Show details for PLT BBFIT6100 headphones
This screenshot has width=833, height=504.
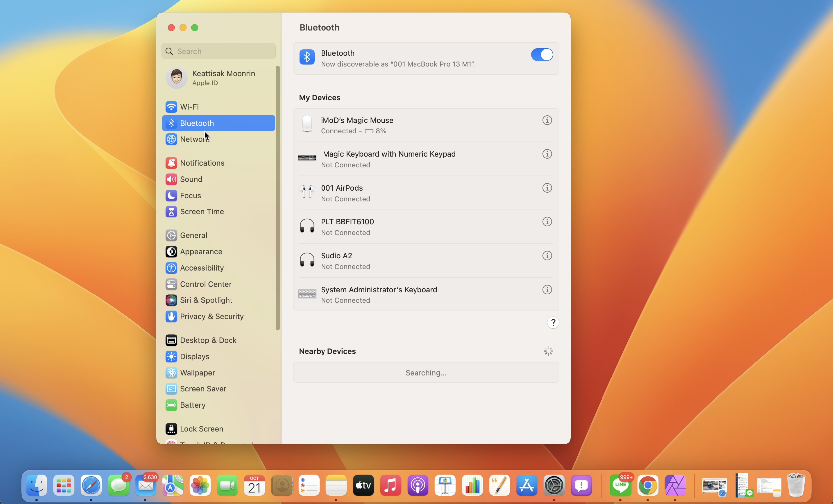(x=547, y=222)
